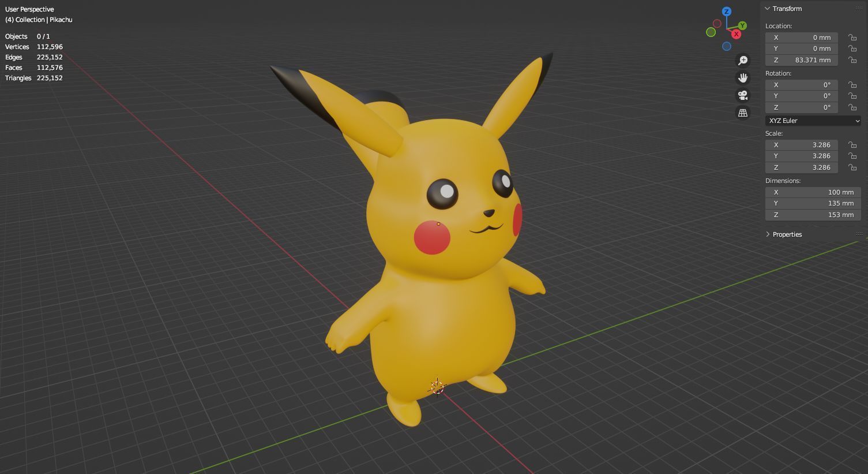Collapse the Transform panel

click(768, 9)
